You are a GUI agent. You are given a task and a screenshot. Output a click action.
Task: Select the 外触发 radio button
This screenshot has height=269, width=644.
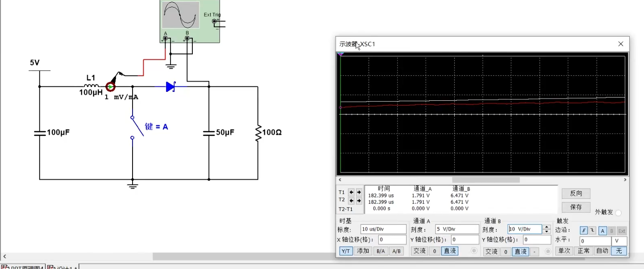pyautogui.click(x=618, y=213)
